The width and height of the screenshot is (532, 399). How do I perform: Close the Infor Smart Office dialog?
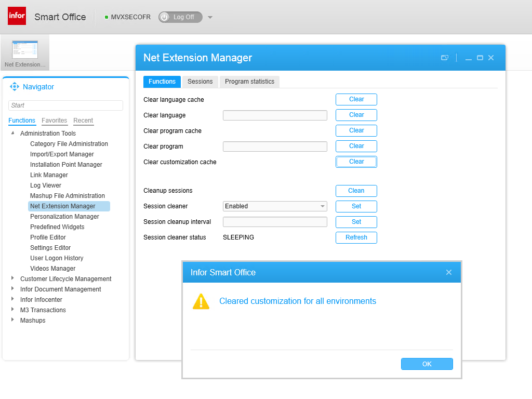tap(449, 272)
